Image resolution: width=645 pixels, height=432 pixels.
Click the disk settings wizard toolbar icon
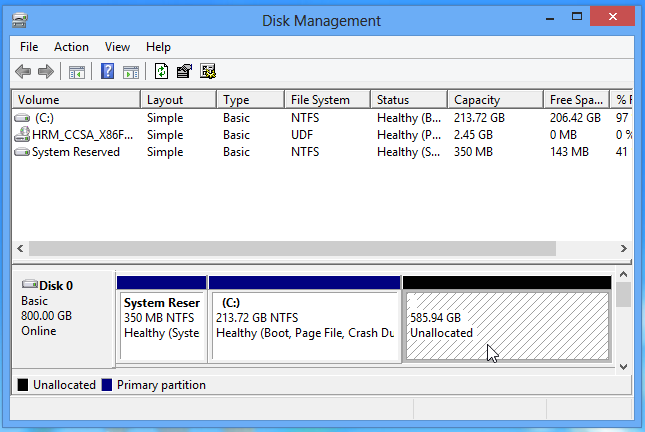[208, 71]
